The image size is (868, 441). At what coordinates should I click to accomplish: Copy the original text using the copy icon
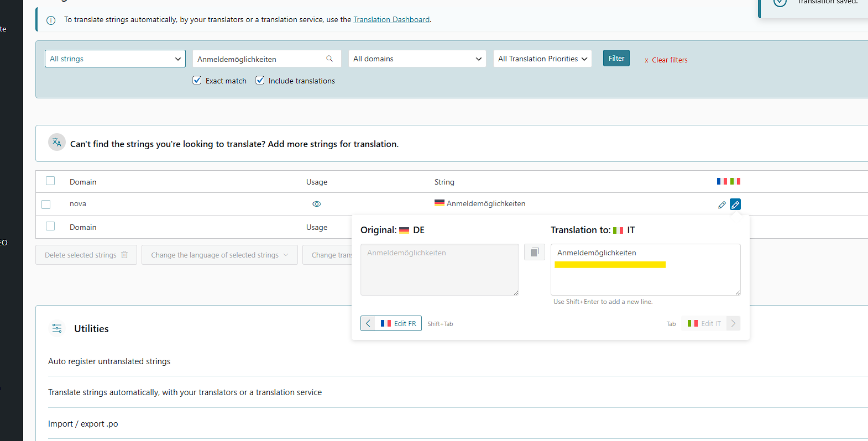click(x=534, y=252)
